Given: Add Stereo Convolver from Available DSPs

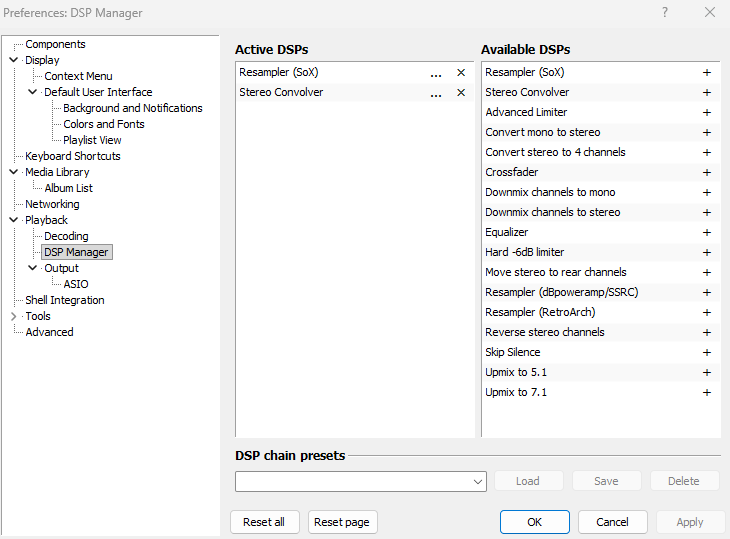Looking at the screenshot, I should (x=707, y=93).
